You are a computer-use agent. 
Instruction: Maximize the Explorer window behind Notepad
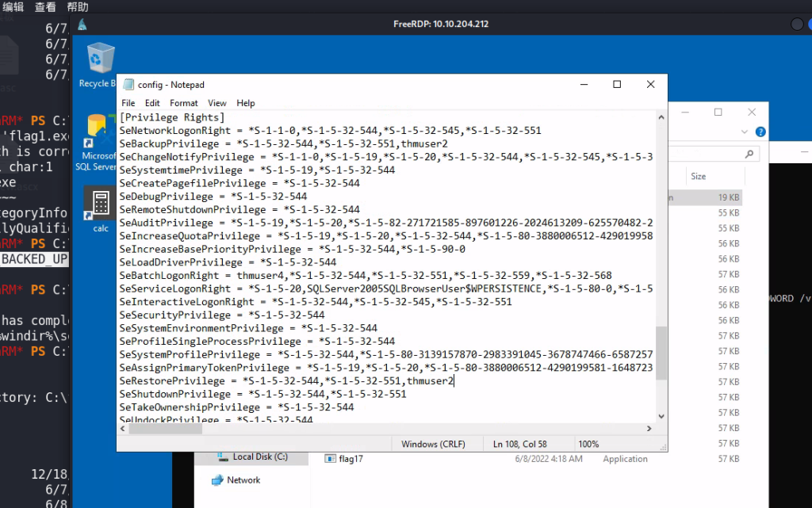(x=718, y=112)
